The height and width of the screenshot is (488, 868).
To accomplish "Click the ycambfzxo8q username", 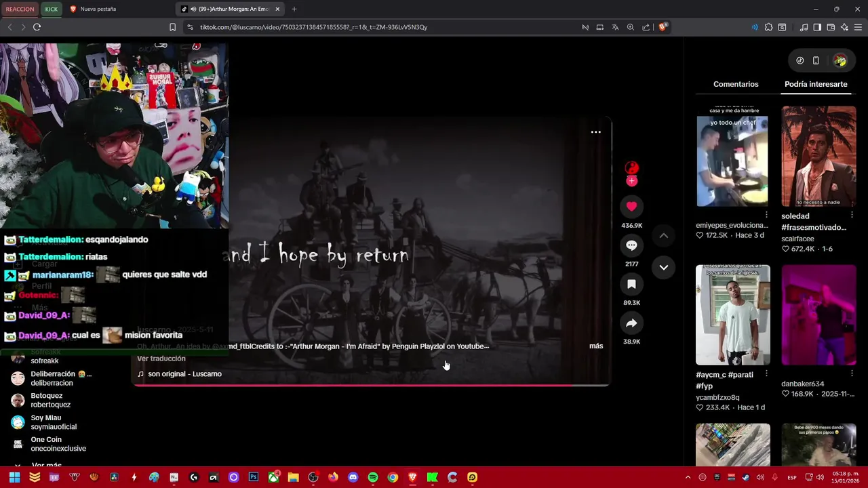I will [x=717, y=398].
